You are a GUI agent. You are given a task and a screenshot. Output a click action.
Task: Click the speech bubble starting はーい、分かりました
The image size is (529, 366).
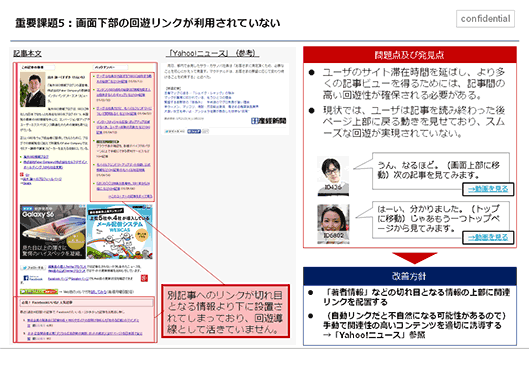[x=441, y=219]
